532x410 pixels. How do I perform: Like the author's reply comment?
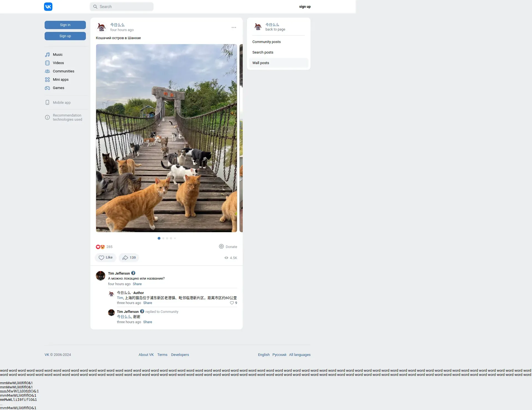[x=232, y=303]
